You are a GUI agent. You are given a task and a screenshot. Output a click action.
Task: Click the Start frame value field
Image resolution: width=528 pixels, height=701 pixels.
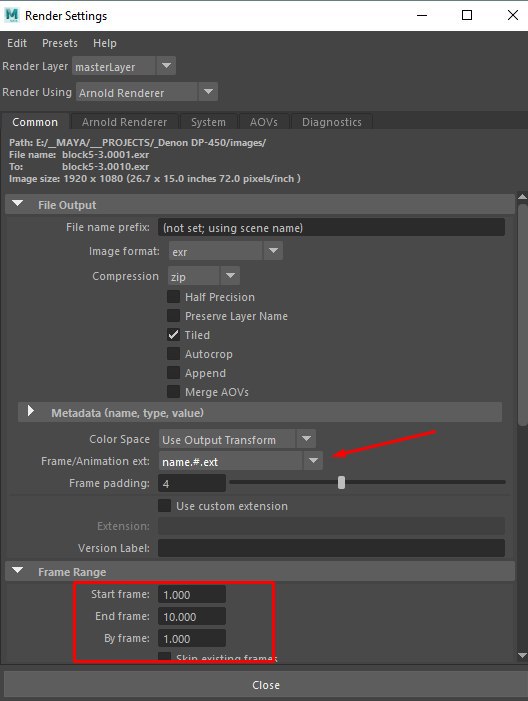(192, 595)
